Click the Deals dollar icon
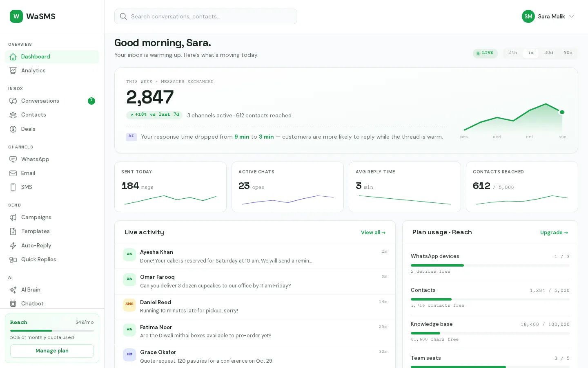 coord(13,129)
